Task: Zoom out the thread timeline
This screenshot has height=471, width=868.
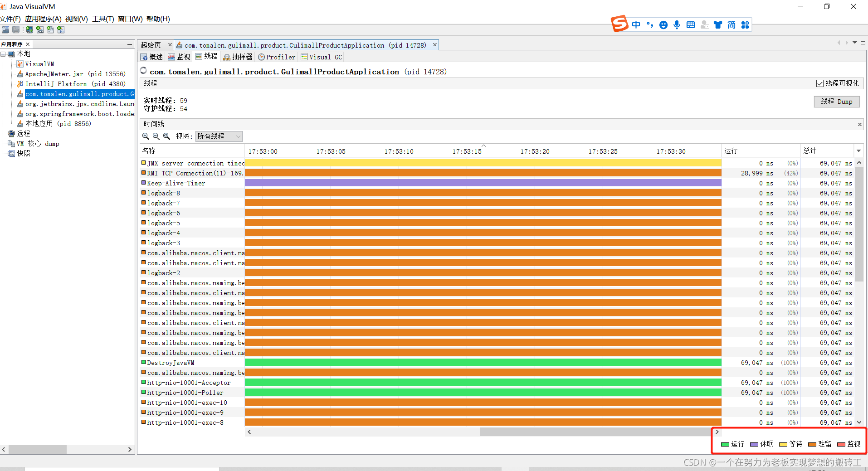Action: (x=156, y=136)
